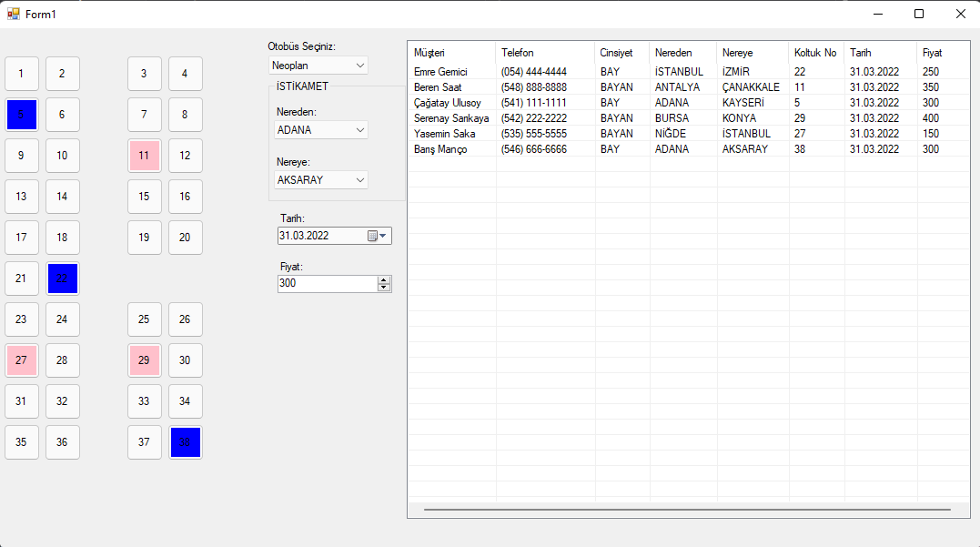Click the Tarih column header
Screen dimensions: 980x547
pyautogui.click(x=881, y=53)
